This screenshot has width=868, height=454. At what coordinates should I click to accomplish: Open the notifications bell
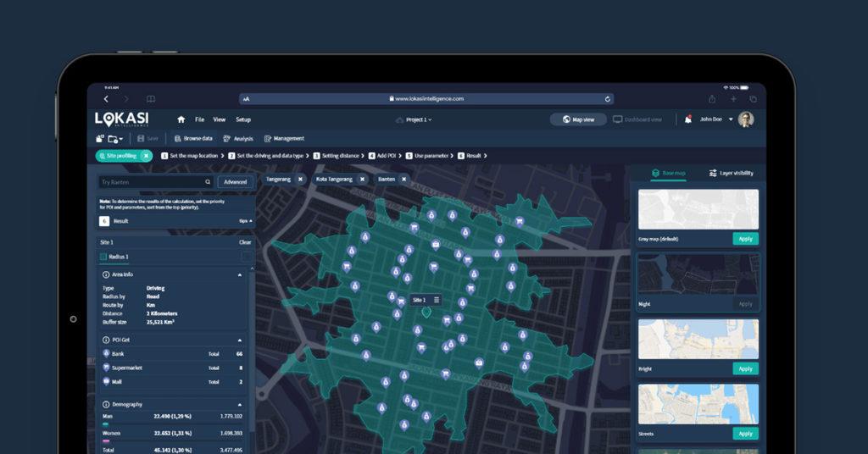pyautogui.click(x=687, y=119)
